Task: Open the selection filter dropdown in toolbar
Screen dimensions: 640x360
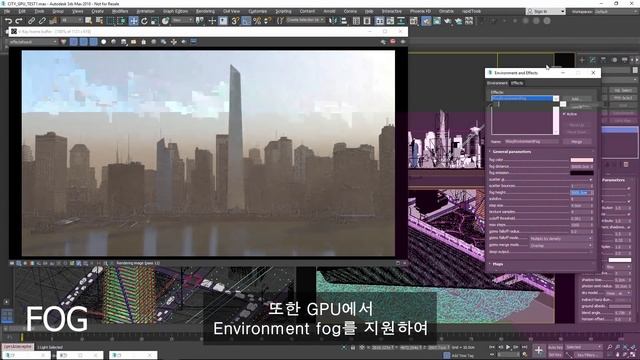Action: pyautogui.click(x=71, y=20)
